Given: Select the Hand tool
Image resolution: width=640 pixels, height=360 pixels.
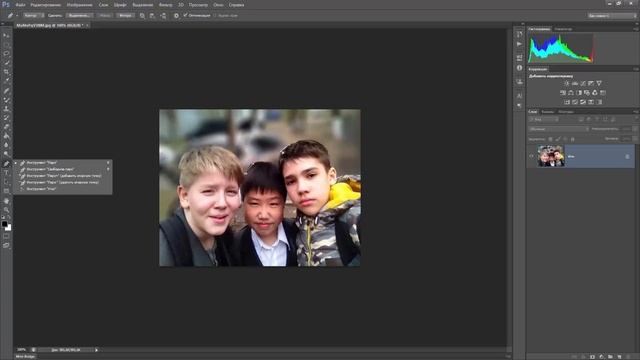Looking at the screenshot, I should (6, 201).
